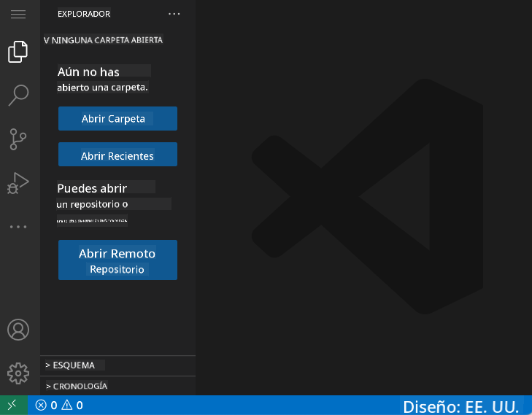Open the Search magnifier view
Screen dimensions: 532x415
pos(18,95)
